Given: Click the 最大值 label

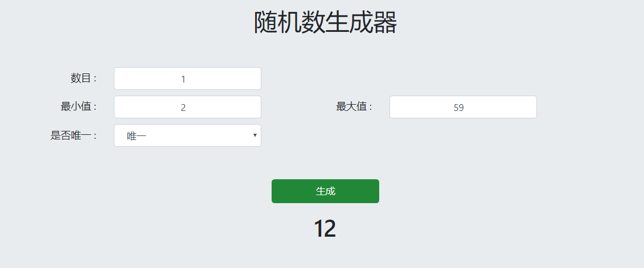Looking at the screenshot, I should (354, 107).
